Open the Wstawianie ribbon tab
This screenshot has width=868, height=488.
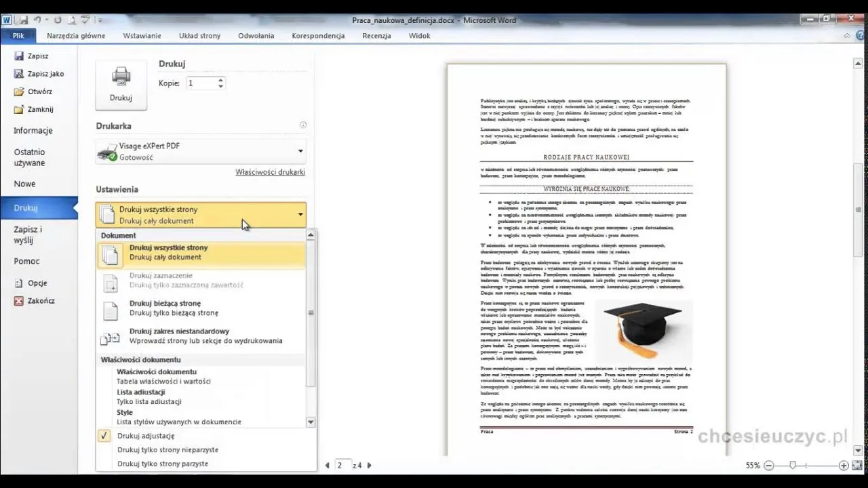coord(142,36)
